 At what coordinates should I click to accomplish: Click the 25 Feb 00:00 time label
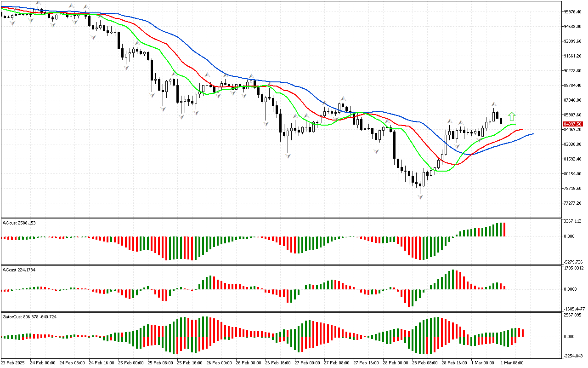pos(131,363)
